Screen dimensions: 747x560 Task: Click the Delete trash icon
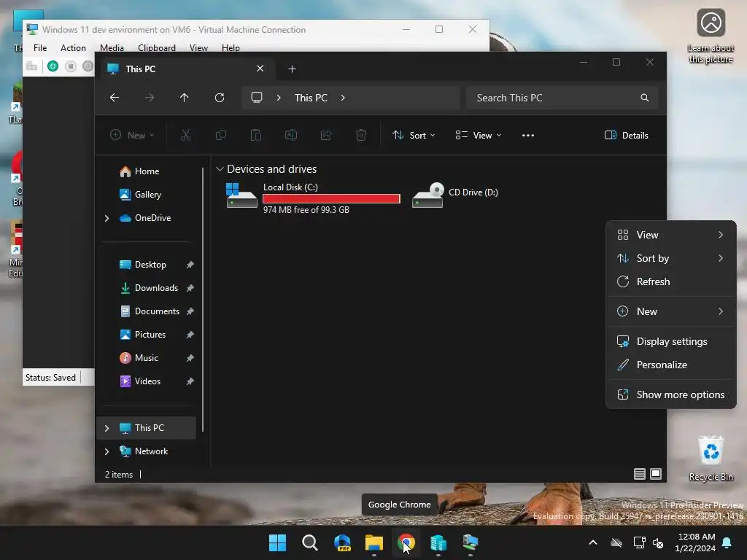(361, 135)
